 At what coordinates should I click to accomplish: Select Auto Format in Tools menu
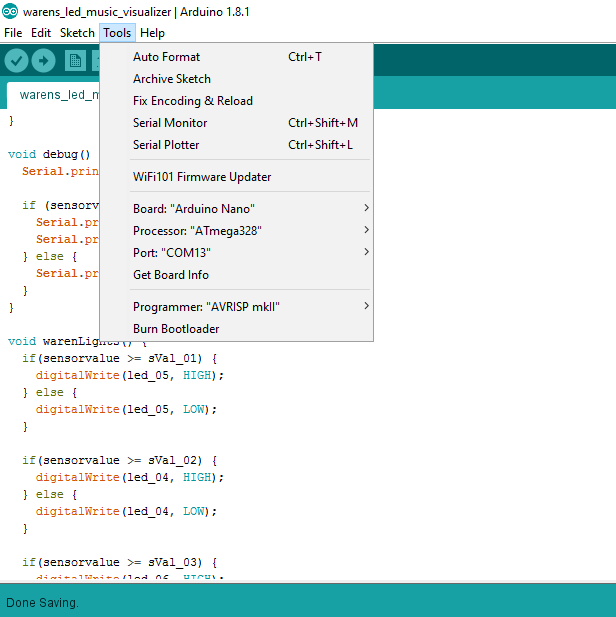click(236, 57)
